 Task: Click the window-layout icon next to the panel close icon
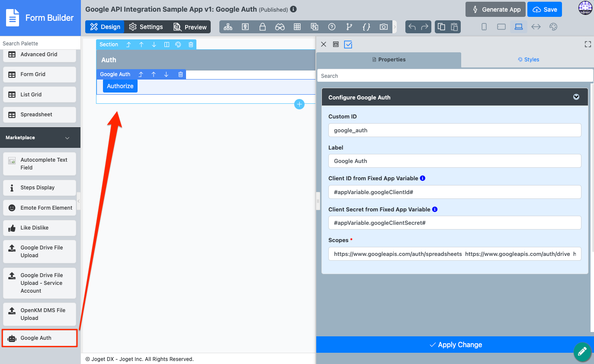point(336,44)
